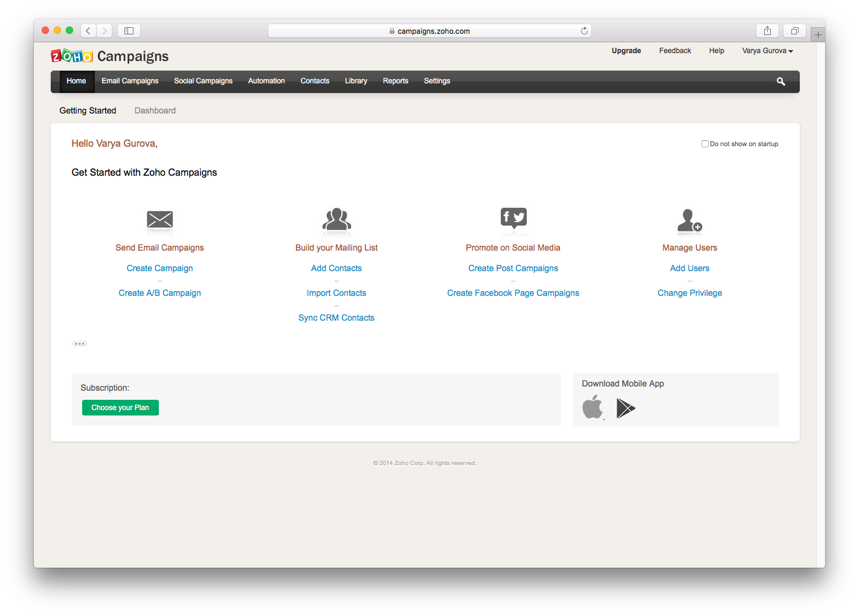This screenshot has width=859, height=616.
Task: Open the Help link
Action: 716,51
